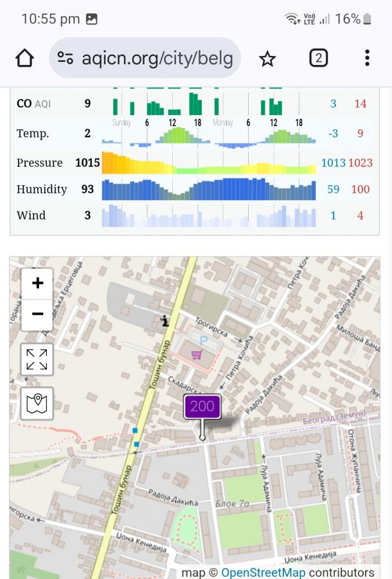
Task: Open the tab switcher showing 2 tabs
Action: (x=318, y=59)
